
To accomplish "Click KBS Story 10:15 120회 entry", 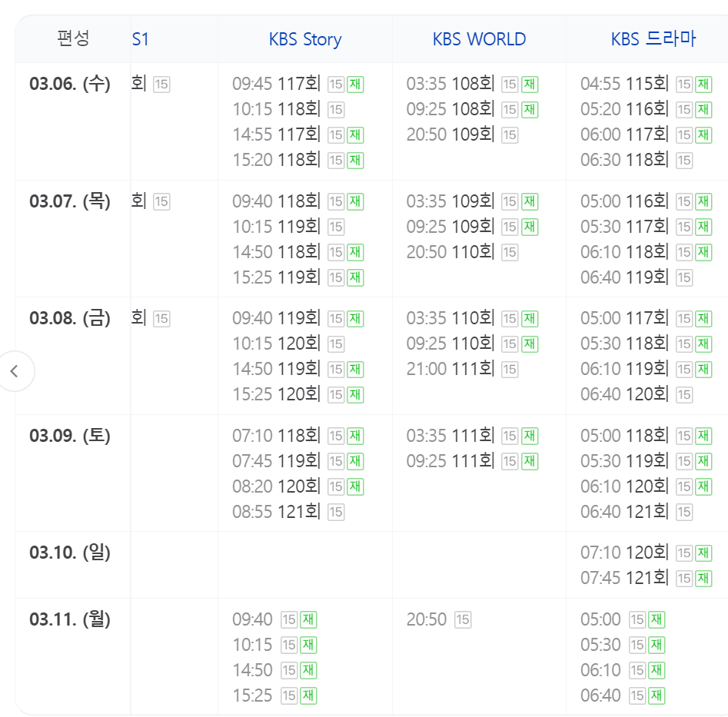I will pos(288,344).
